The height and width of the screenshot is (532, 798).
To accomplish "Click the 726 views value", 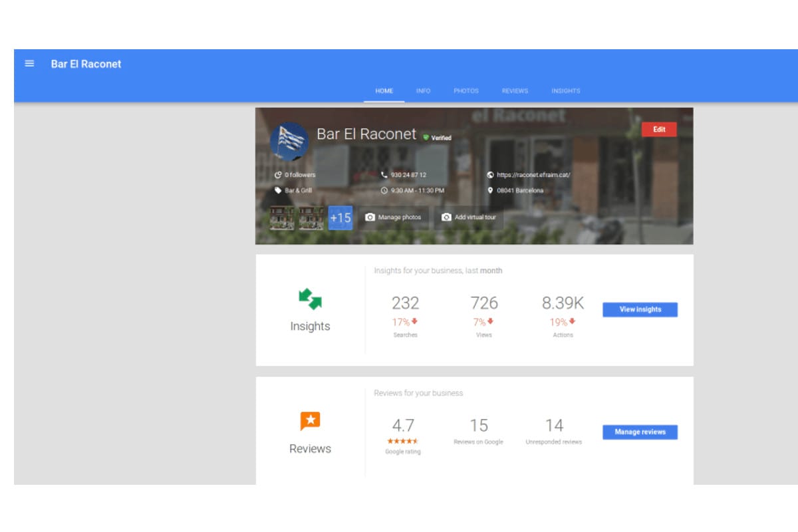I will 484,303.
